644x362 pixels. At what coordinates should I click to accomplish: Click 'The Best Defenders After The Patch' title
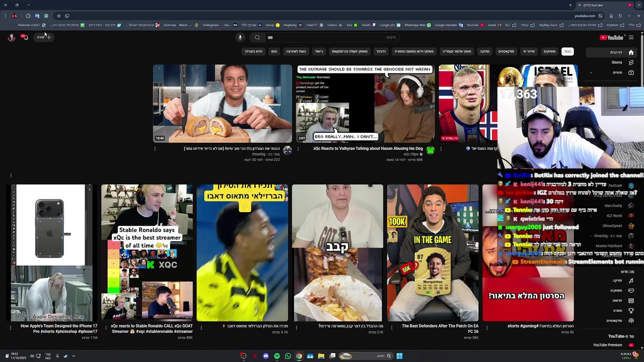[440, 328]
